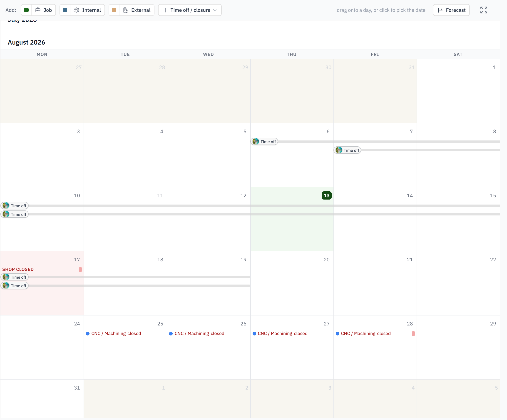Open the second Time off entry on August 17

tap(15, 286)
